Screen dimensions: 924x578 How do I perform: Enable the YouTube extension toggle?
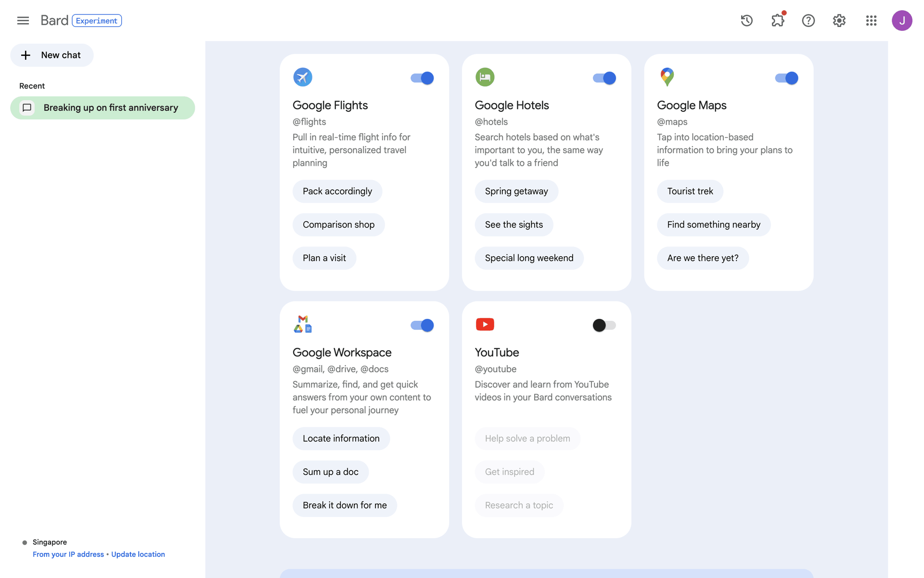[x=604, y=325]
